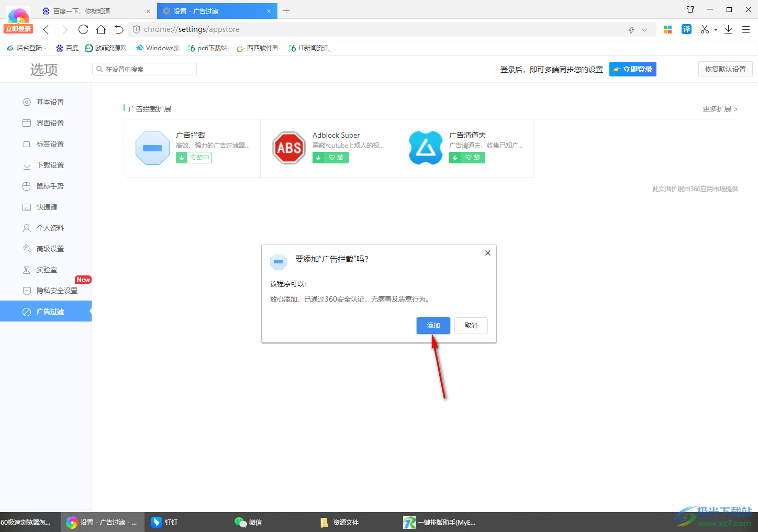
Task: Reload the page with refresh icon
Action: click(83, 29)
